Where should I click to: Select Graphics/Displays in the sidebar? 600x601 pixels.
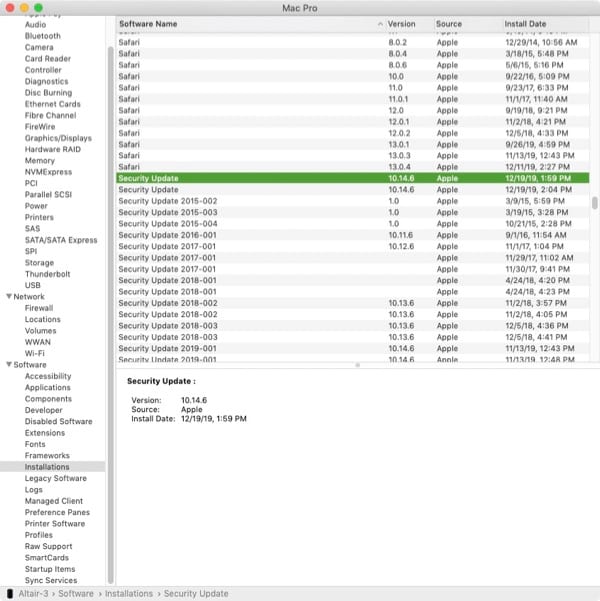point(58,138)
